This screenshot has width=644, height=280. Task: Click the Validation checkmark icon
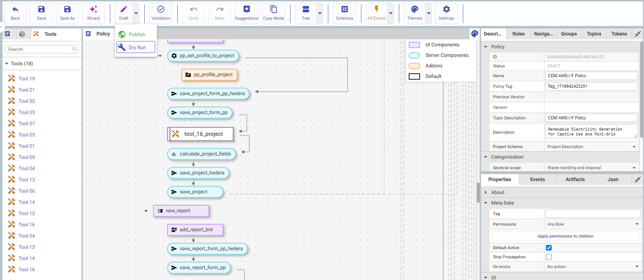[x=161, y=10]
